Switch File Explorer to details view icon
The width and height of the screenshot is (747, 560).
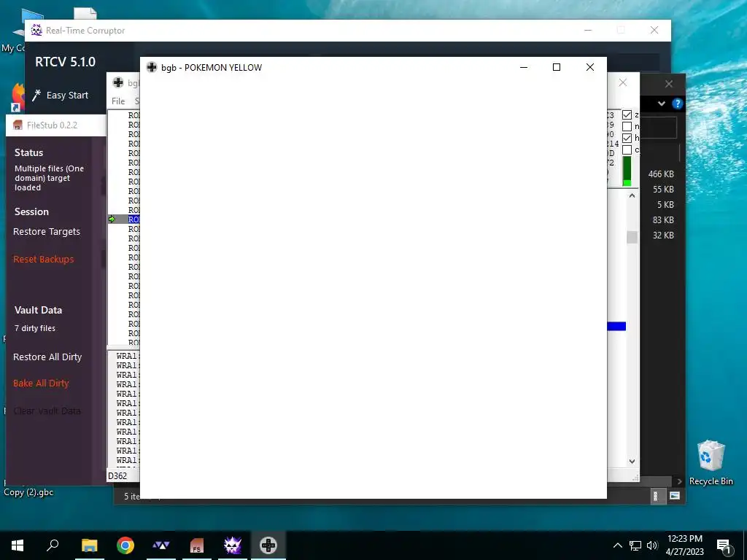click(x=656, y=496)
